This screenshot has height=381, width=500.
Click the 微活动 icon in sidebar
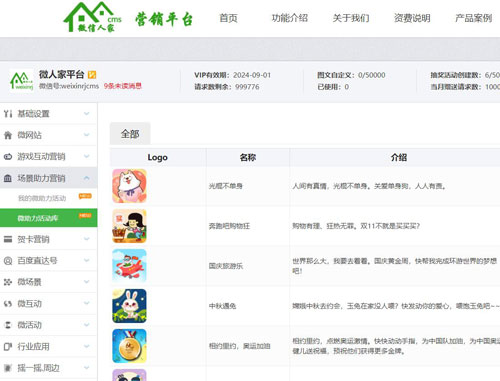(x=8, y=325)
